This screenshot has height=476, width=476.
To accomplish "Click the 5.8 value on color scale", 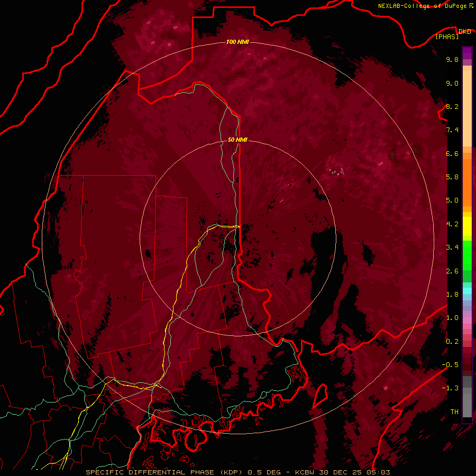I will [x=452, y=177].
